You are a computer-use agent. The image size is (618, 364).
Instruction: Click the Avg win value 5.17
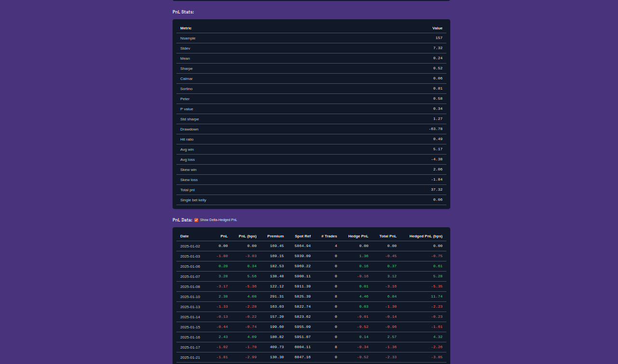(438, 149)
